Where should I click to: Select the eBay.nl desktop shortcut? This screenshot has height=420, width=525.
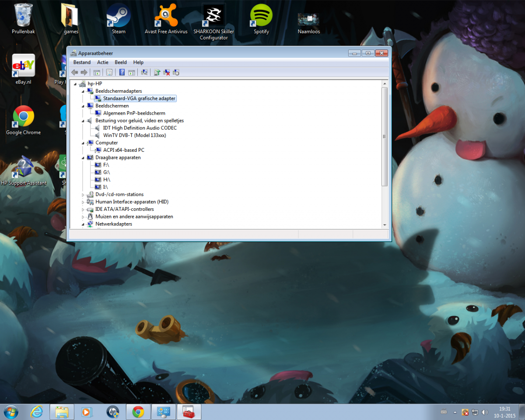pyautogui.click(x=24, y=70)
